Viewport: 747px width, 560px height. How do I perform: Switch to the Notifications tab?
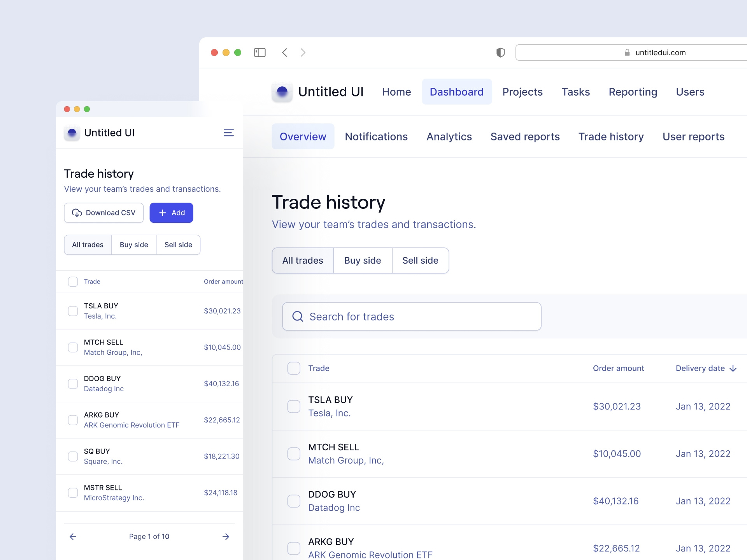click(x=376, y=136)
